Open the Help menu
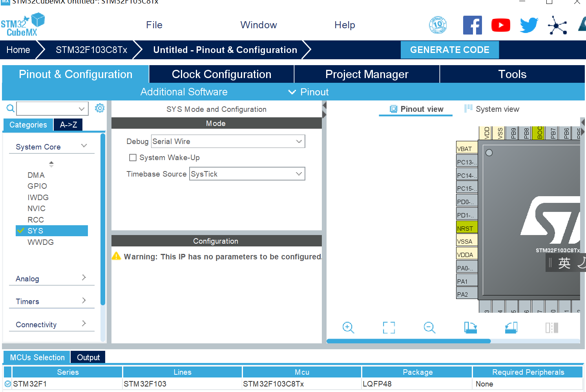Viewport: 586px width, 392px height. (345, 25)
